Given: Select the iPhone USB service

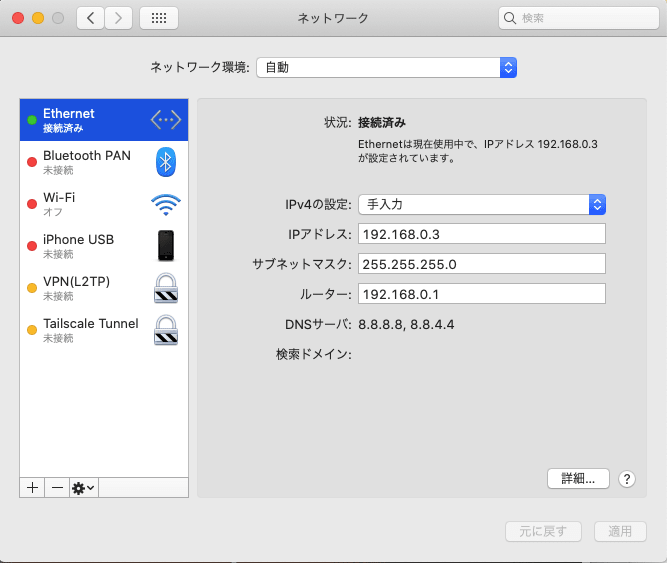Looking at the screenshot, I should 104,246.
